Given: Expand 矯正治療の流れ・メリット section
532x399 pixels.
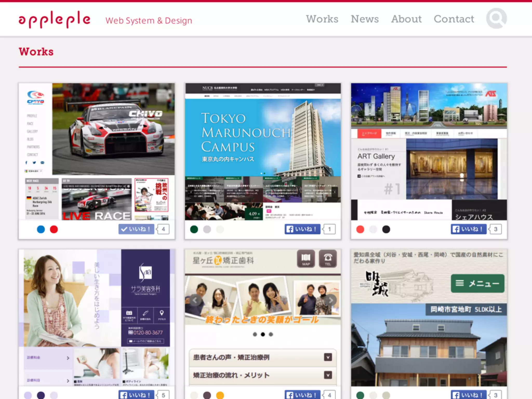Looking at the screenshot, I should (x=328, y=375).
